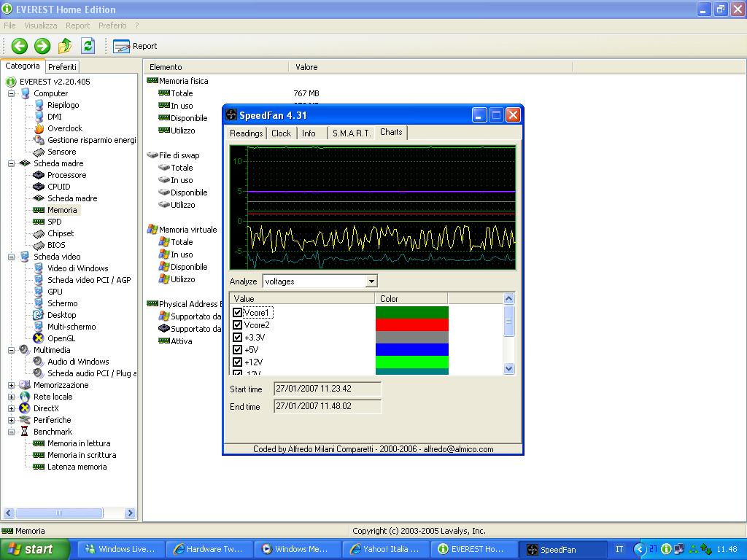Select the DirectX tree item
The height and width of the screenshot is (560, 747).
coord(46,408)
